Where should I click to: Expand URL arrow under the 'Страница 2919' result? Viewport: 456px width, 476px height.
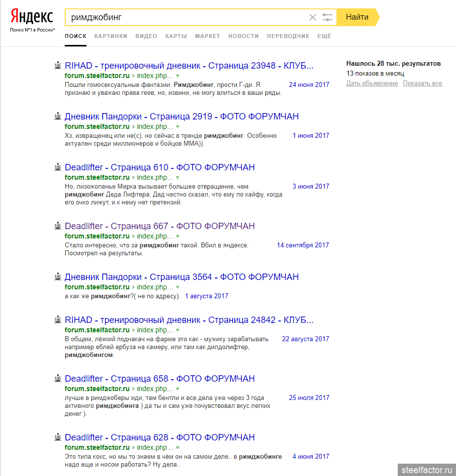click(178, 127)
